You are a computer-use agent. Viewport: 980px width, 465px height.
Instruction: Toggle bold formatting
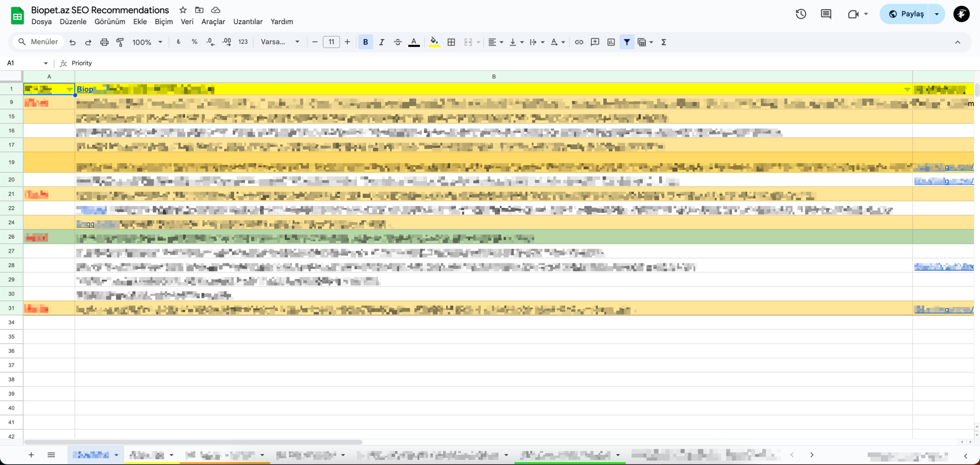pos(365,42)
